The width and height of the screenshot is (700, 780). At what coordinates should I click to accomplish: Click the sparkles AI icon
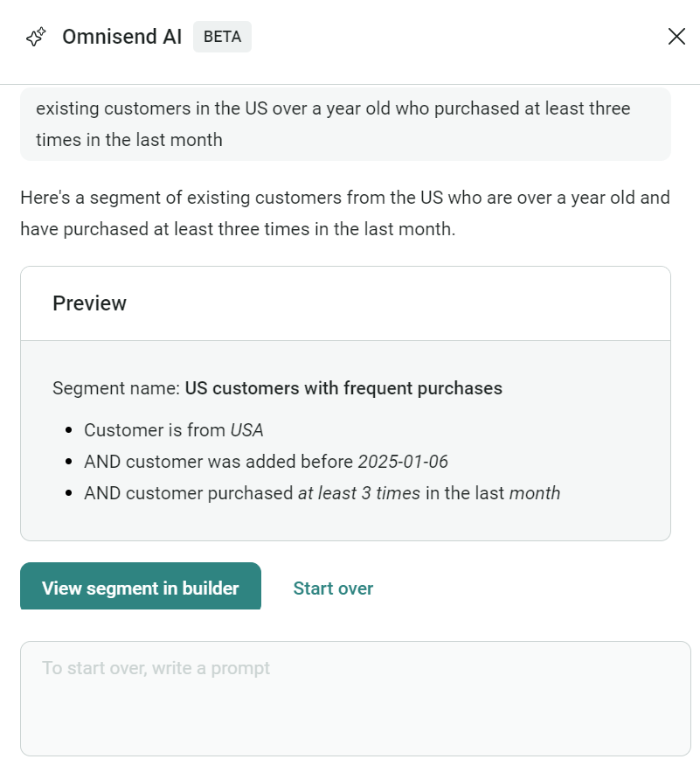(x=36, y=37)
